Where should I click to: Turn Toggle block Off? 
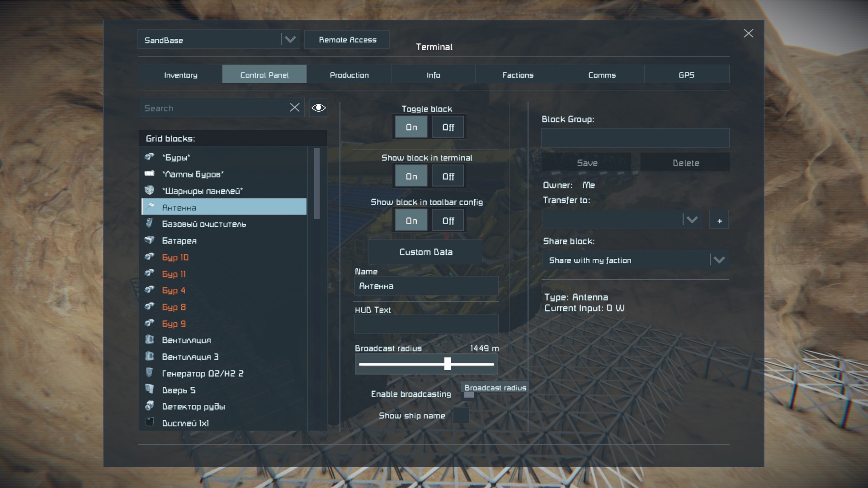pyautogui.click(x=448, y=127)
